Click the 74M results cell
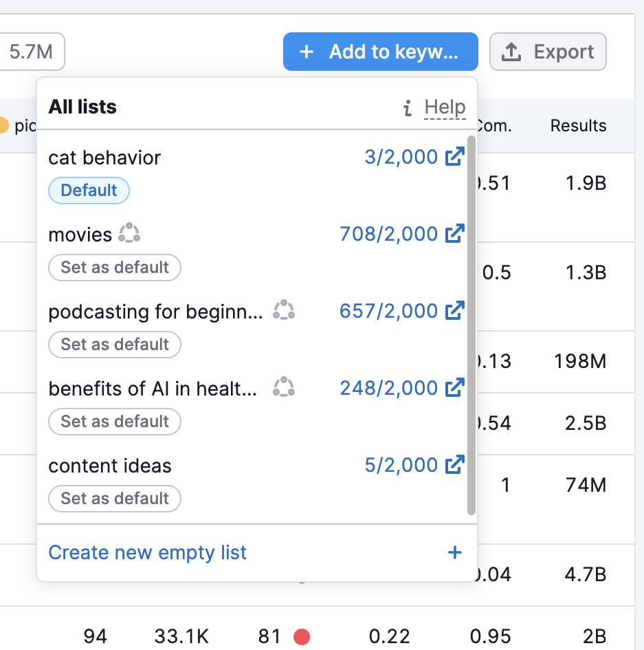This screenshot has width=644, height=650. click(x=586, y=485)
